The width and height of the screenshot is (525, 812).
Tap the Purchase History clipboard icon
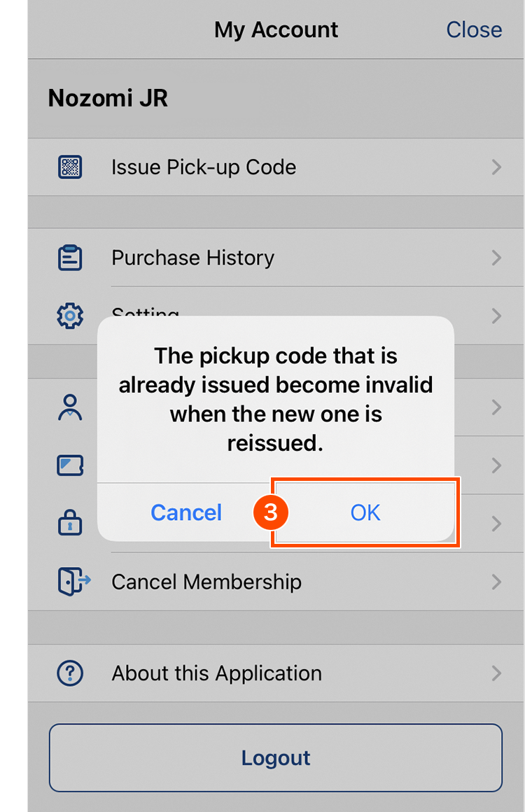pos(69,258)
